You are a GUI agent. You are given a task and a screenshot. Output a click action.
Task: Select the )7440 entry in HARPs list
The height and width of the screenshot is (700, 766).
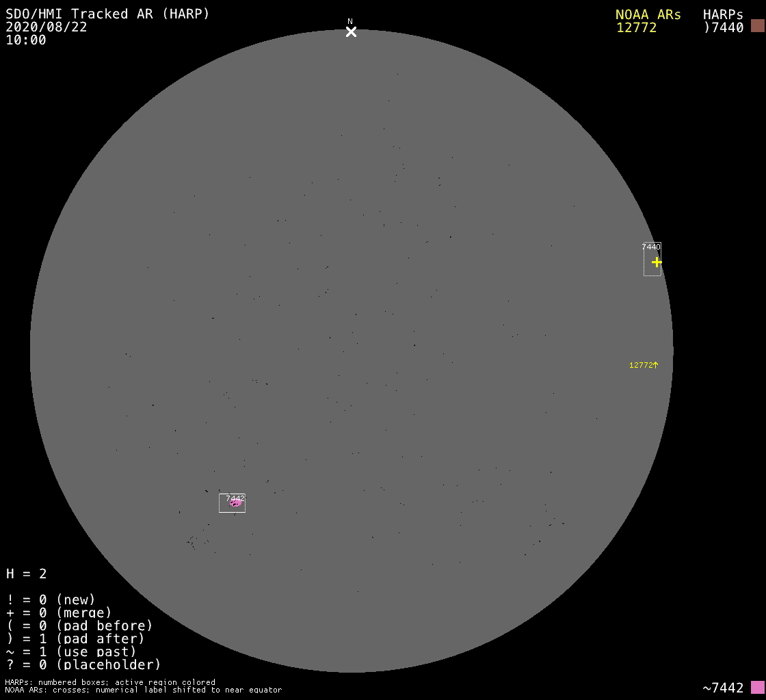(x=723, y=27)
